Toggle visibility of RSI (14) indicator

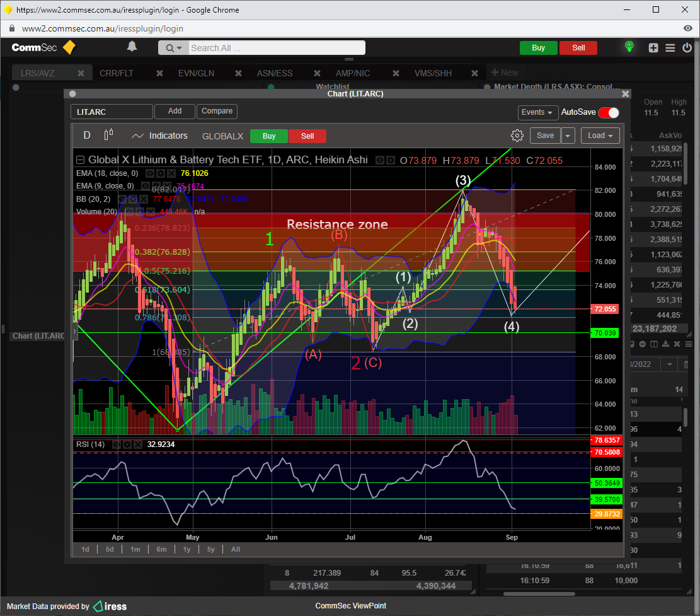pyautogui.click(x=117, y=445)
